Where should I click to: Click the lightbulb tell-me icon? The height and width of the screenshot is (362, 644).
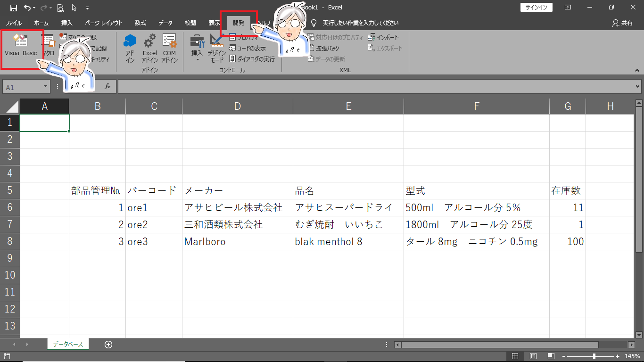[x=314, y=23]
